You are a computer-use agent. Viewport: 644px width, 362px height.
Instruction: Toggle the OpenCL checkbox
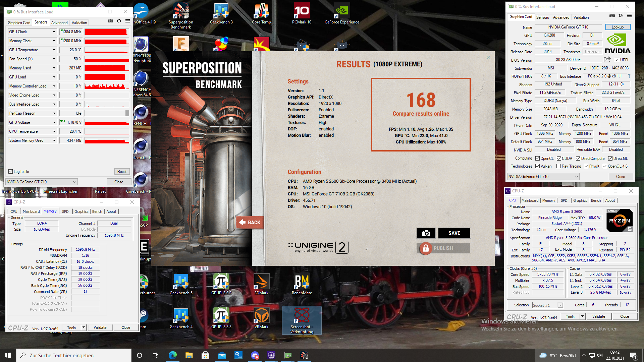pos(537,159)
